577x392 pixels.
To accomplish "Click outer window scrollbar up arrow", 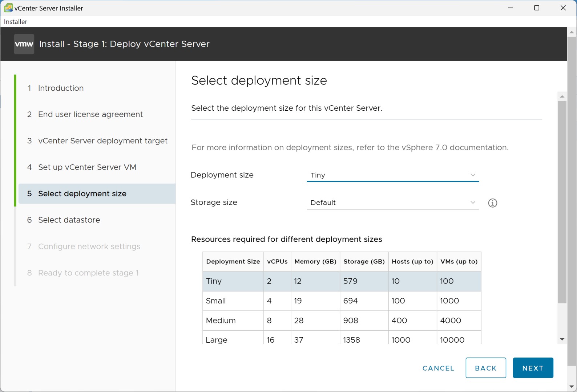I will coord(572,32).
